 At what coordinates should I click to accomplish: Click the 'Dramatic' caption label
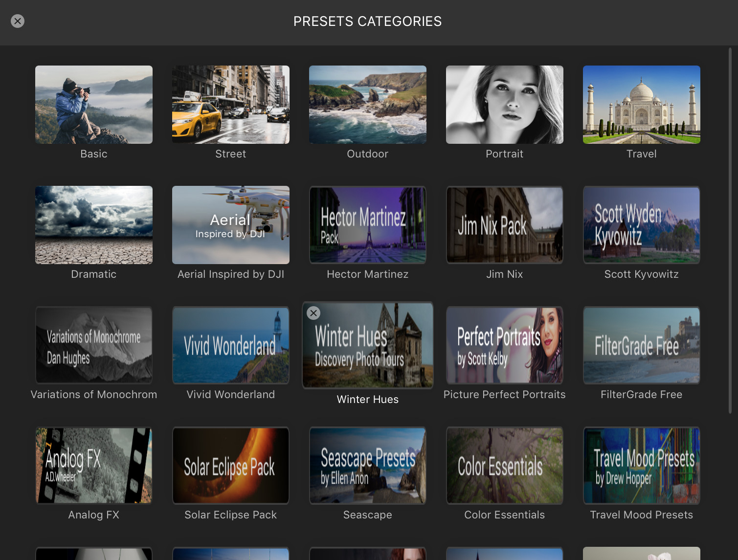(94, 274)
